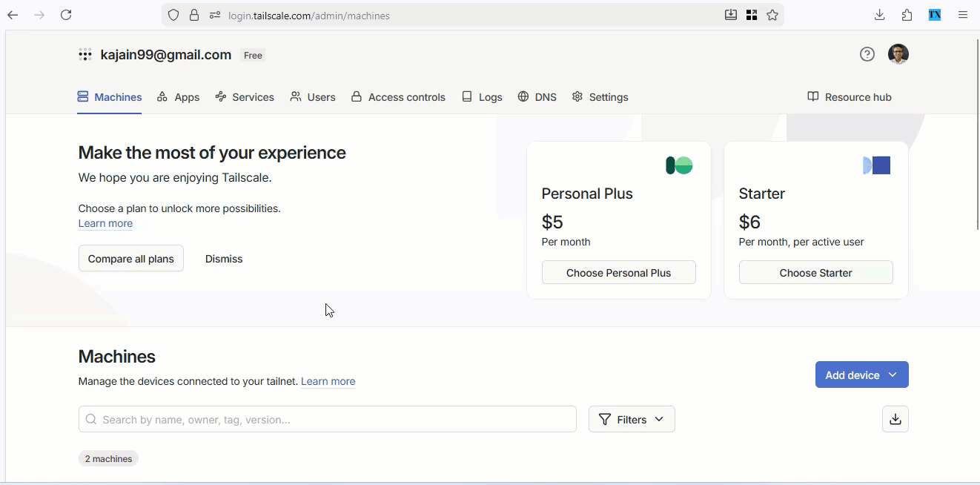Screen dimensions: 980x485
Task: Click Compare all plans button
Action: tap(131, 259)
